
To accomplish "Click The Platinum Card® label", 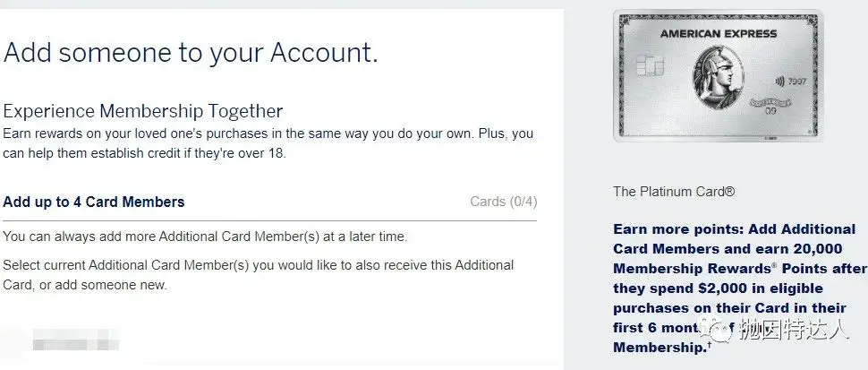I will 674,192.
